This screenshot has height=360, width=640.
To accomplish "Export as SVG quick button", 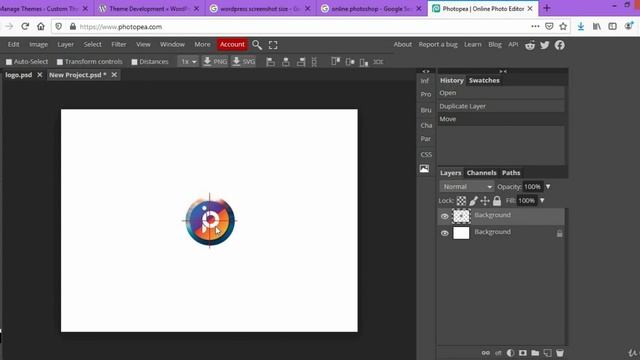I will 244,62.
